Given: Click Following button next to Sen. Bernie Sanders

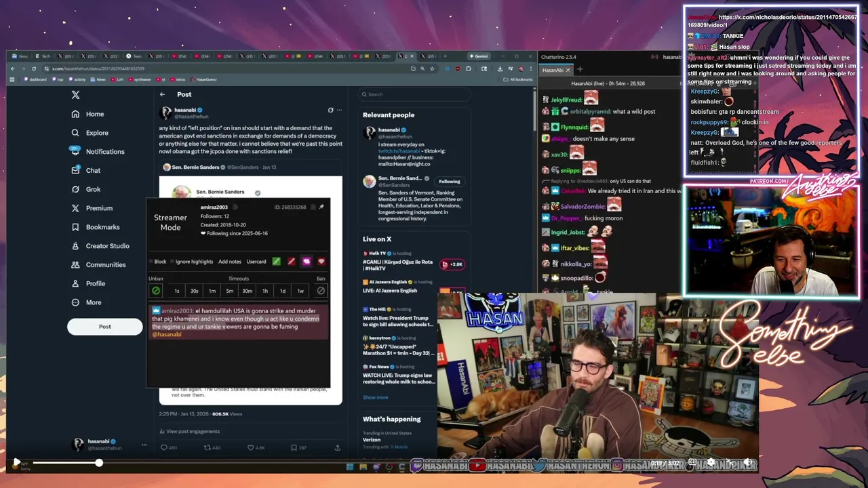Looking at the screenshot, I should 449,182.
